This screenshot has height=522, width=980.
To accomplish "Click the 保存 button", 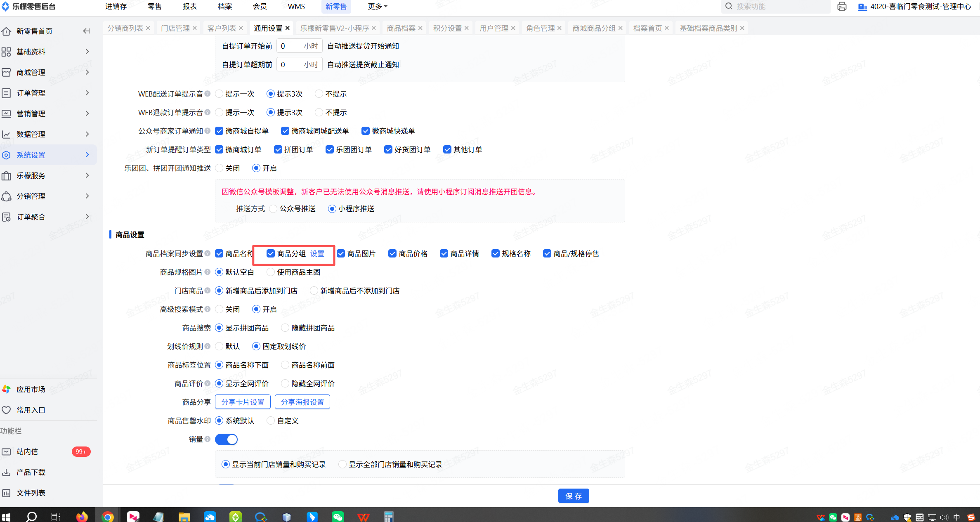I will pos(573,496).
